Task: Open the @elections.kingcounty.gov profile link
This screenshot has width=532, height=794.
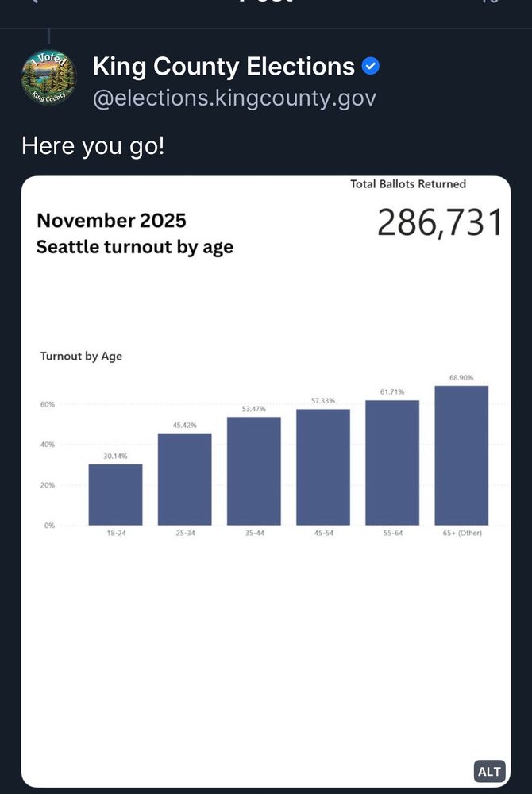Action: pos(235,98)
